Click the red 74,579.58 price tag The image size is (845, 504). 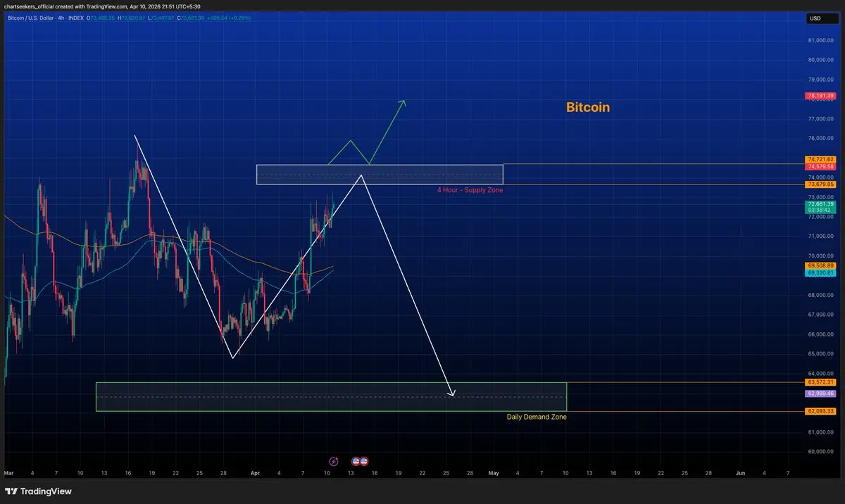click(820, 166)
